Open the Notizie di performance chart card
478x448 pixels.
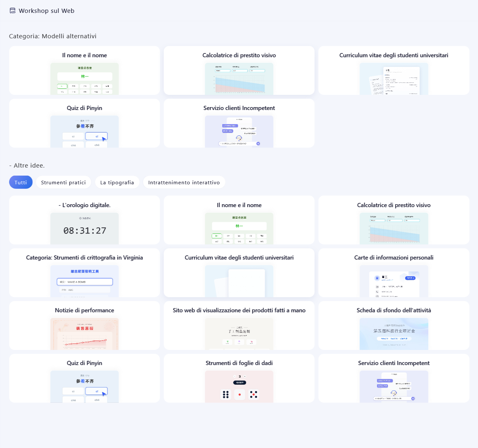tap(85, 325)
